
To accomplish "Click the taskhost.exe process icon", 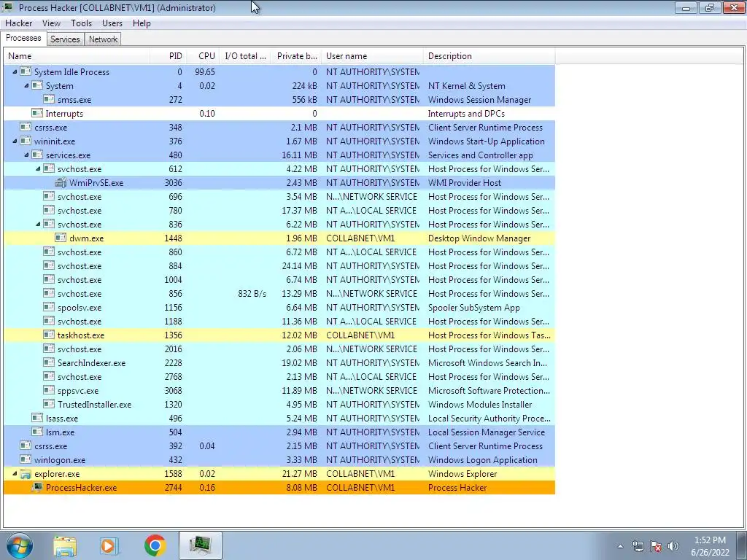I will [x=49, y=335].
